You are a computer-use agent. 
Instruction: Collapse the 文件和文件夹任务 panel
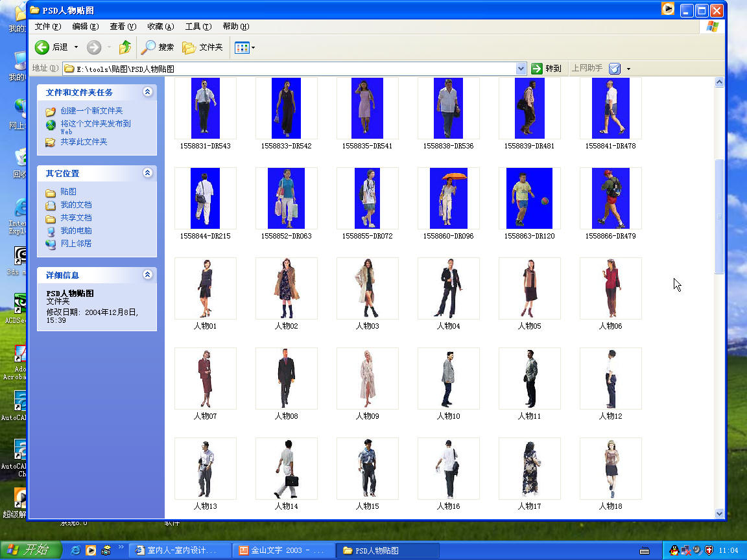148,92
